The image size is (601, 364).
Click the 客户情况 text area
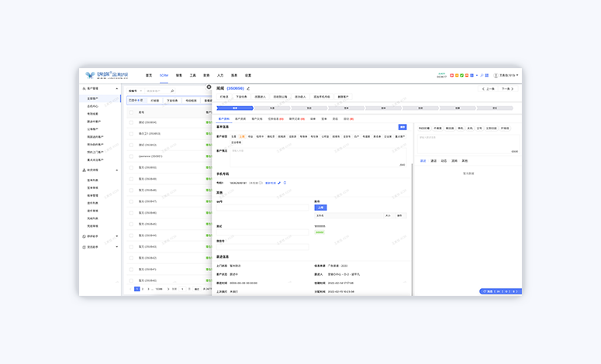point(317,156)
